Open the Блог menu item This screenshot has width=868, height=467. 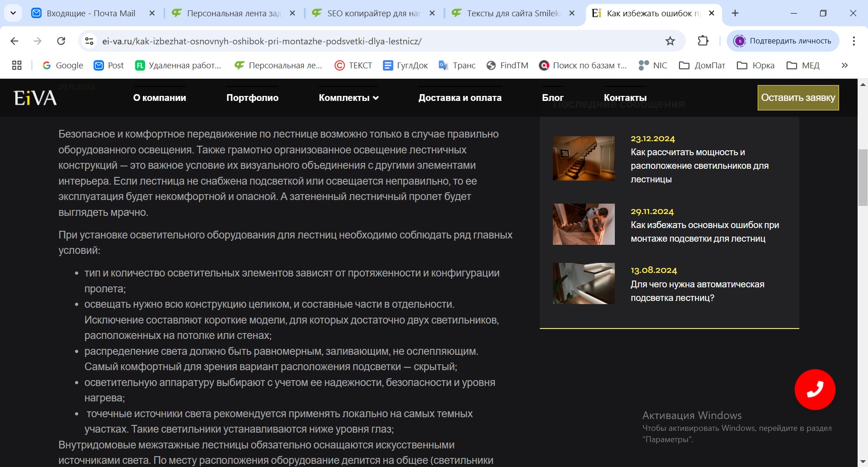552,97
